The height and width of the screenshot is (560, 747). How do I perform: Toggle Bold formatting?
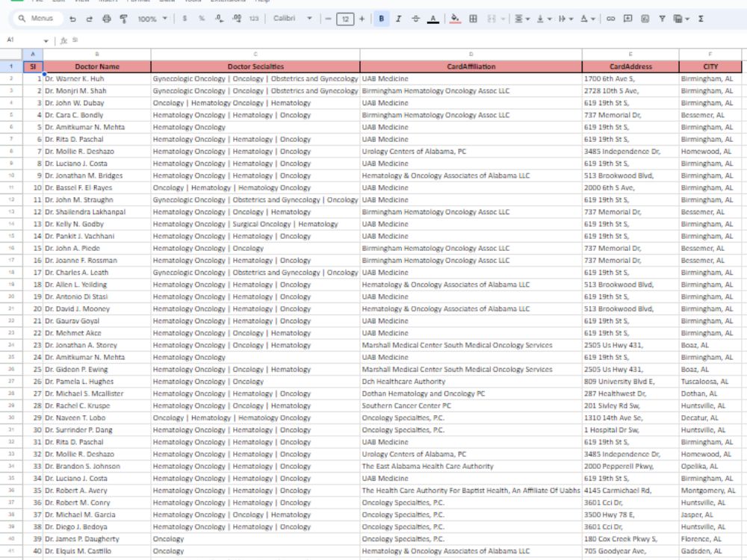[x=381, y=19]
